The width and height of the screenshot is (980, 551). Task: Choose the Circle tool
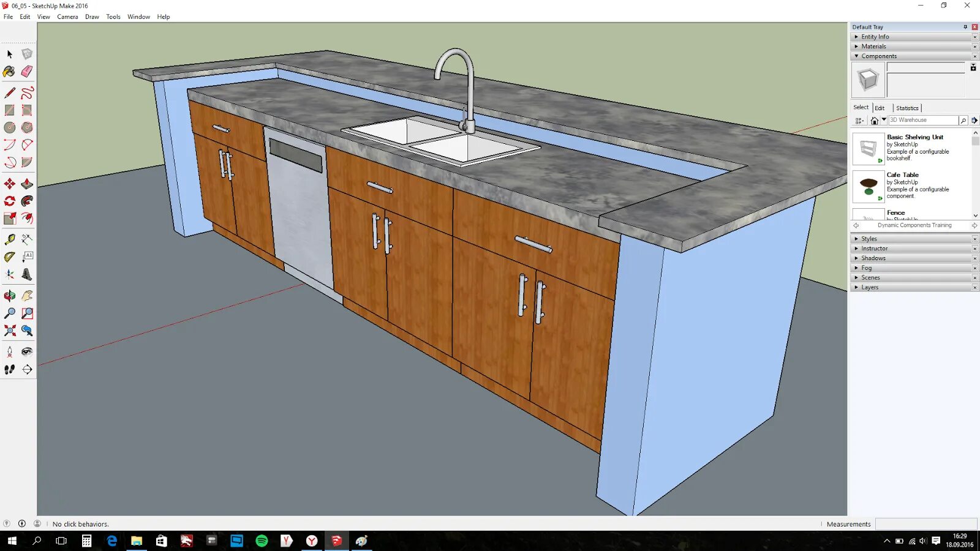[x=10, y=127]
